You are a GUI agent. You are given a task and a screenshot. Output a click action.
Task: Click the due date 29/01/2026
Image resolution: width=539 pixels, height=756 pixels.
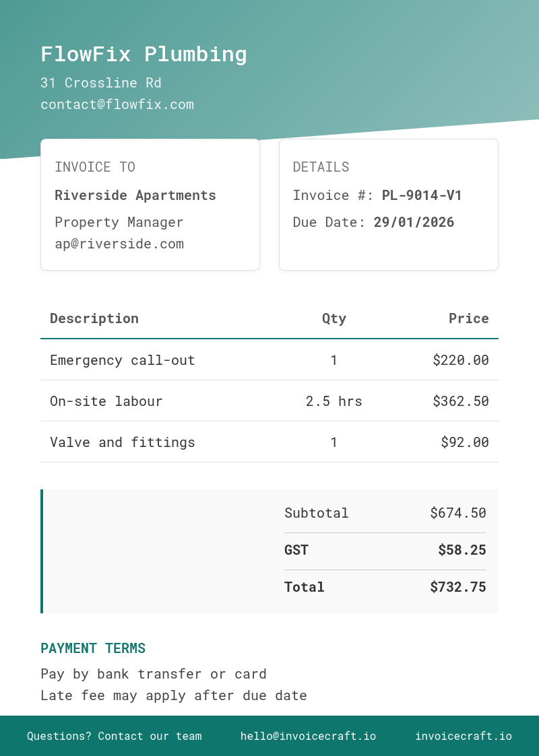click(414, 222)
